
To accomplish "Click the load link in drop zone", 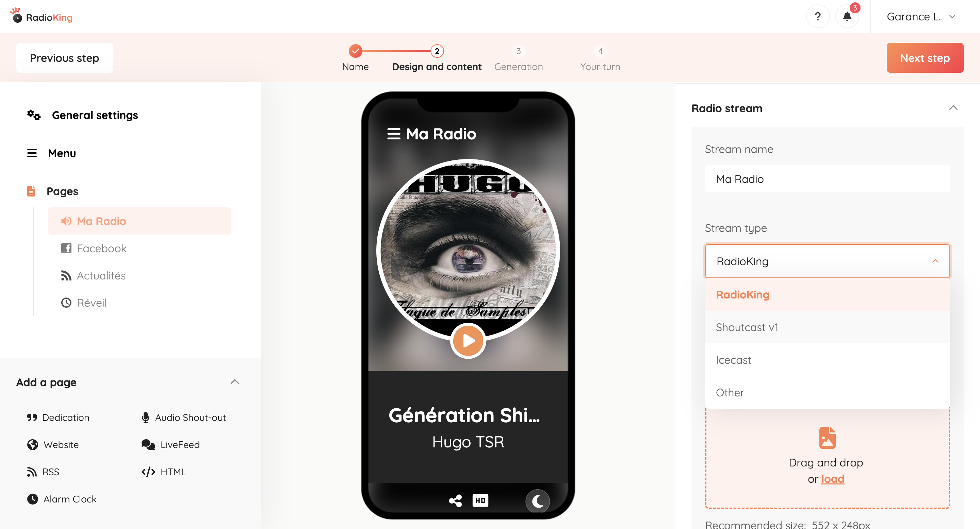I will point(832,479).
